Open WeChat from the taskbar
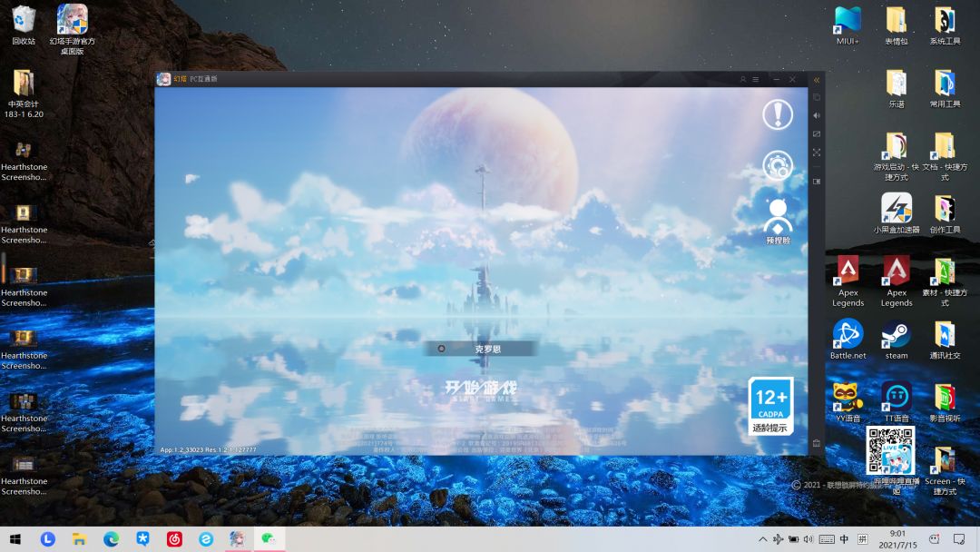 269,539
